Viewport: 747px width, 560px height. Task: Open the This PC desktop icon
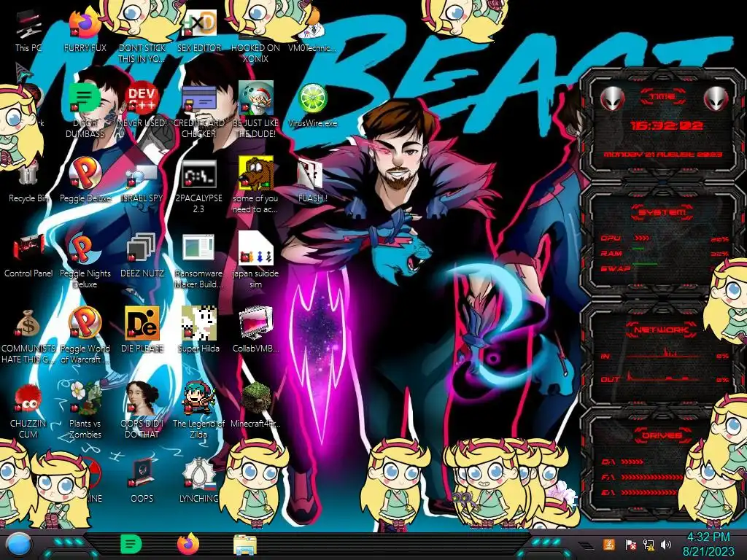pyautogui.click(x=28, y=31)
